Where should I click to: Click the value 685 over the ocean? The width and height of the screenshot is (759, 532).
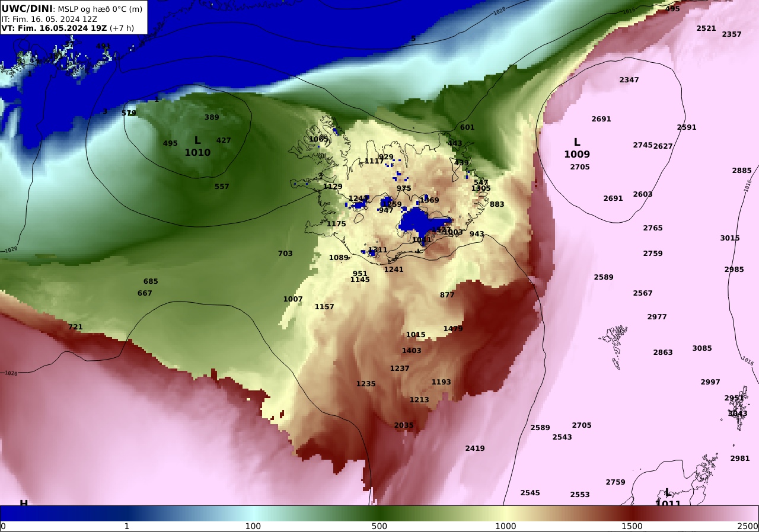click(x=151, y=281)
